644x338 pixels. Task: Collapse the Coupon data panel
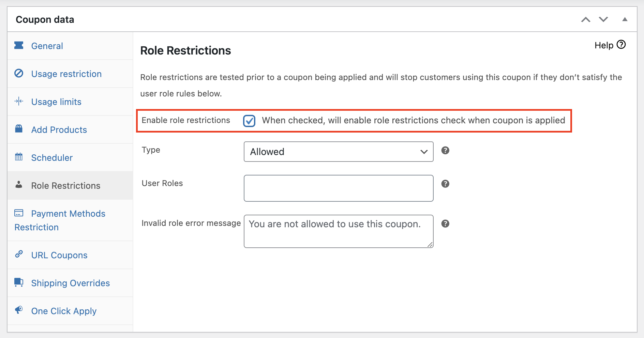coord(625,20)
